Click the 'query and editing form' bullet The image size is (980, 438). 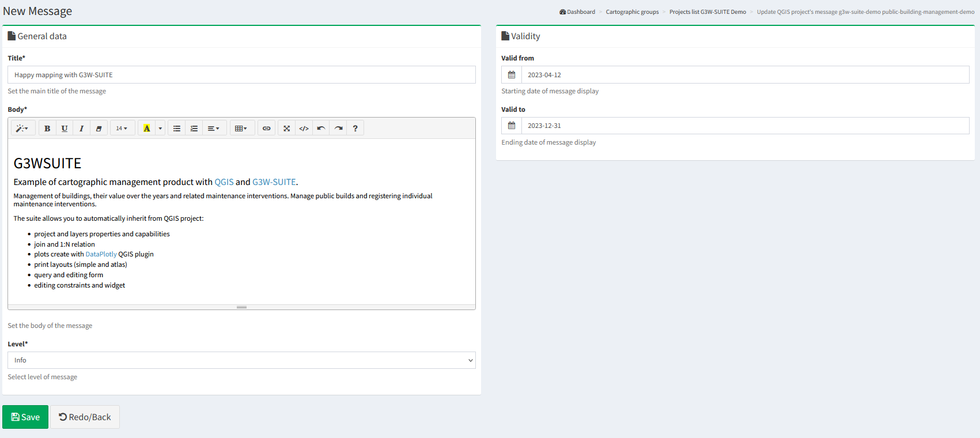click(69, 275)
